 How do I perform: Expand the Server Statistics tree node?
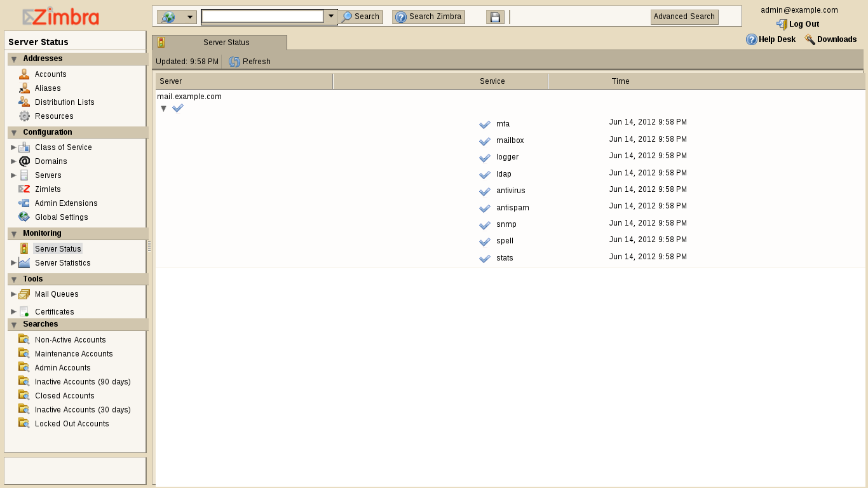[14, 262]
